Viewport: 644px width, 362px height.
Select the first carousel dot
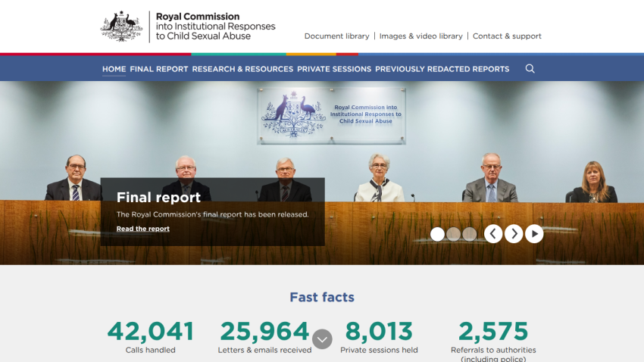437,234
